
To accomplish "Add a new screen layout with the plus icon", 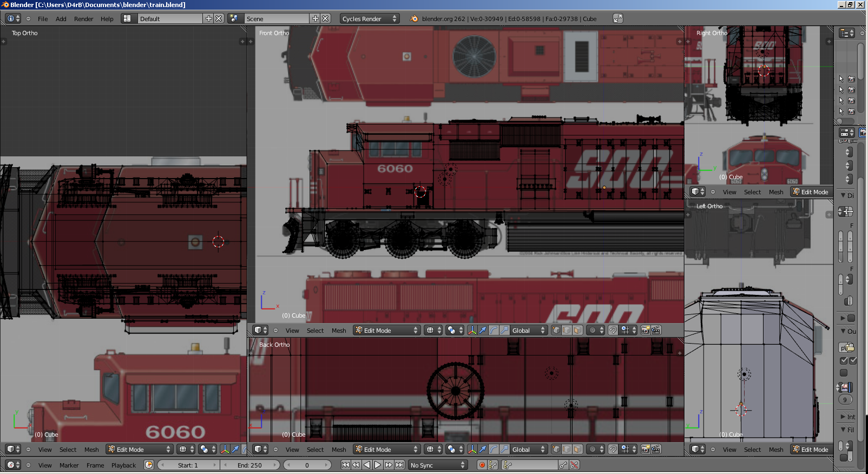I will click(208, 18).
